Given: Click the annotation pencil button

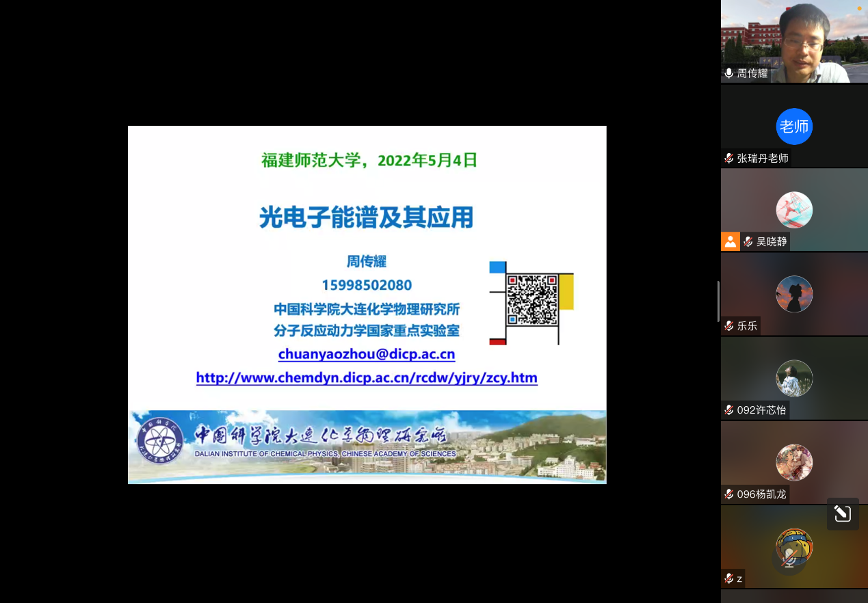Looking at the screenshot, I should [843, 513].
